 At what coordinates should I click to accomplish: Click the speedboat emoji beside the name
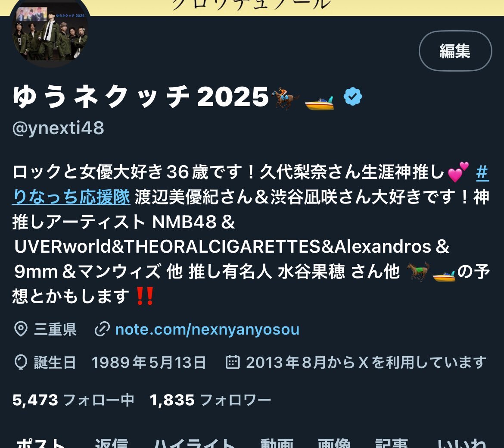pos(319,103)
